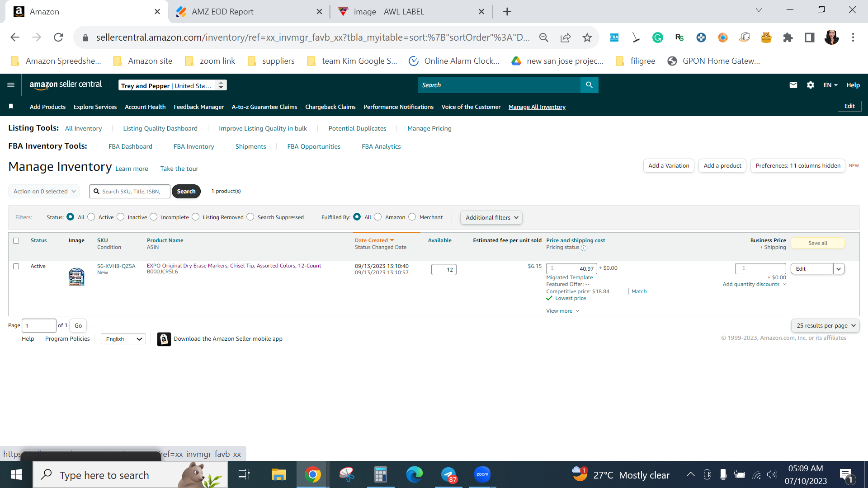The image size is (868, 488).
Task: Click the price field showing 40.97
Action: click(x=571, y=268)
